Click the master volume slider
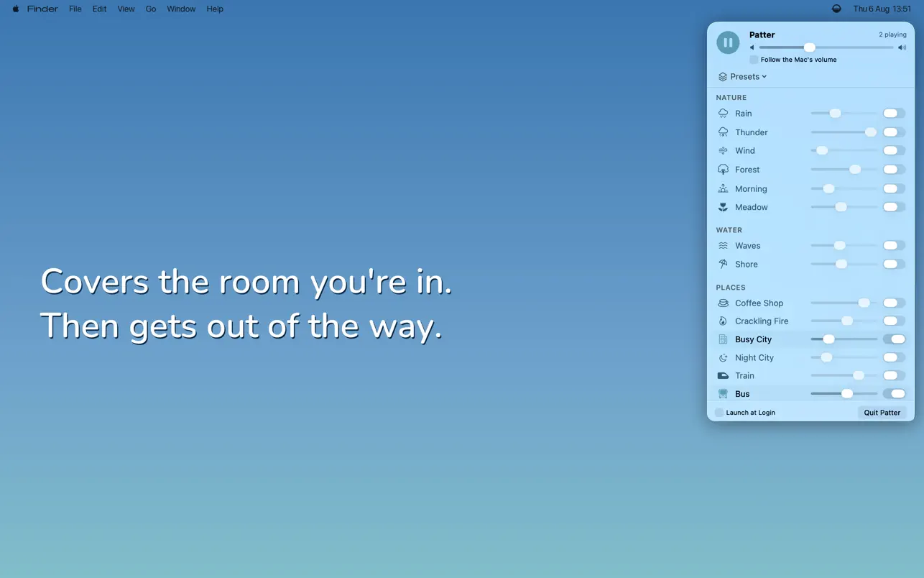 826,47
